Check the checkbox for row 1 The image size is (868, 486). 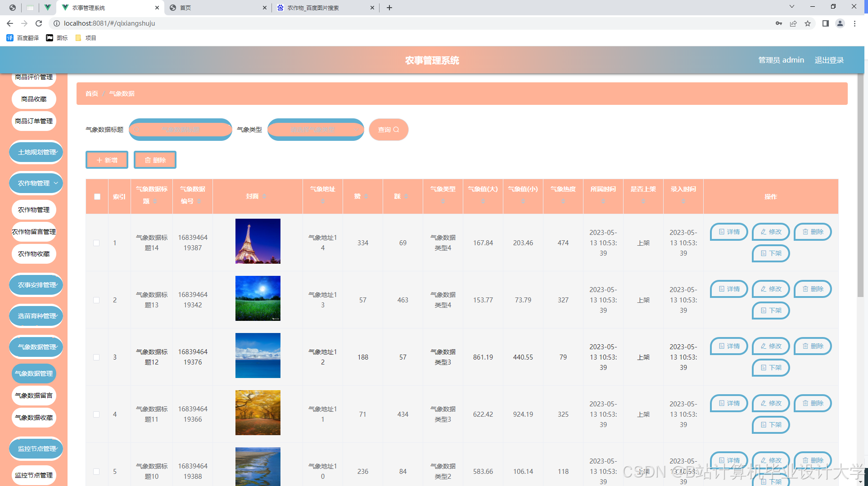[x=96, y=243]
